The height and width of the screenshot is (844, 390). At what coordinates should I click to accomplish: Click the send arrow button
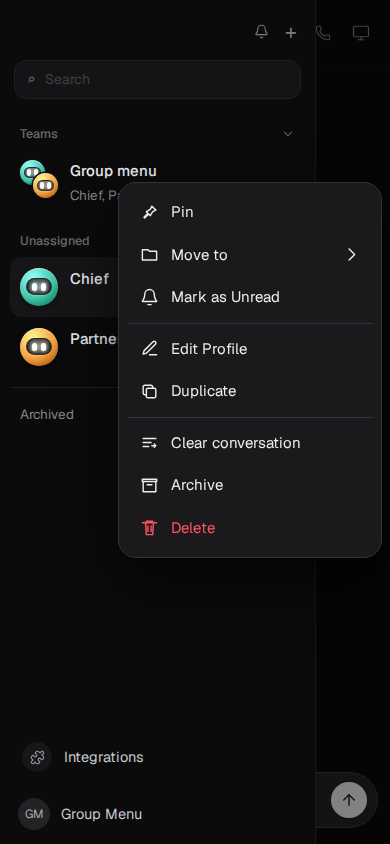click(349, 800)
